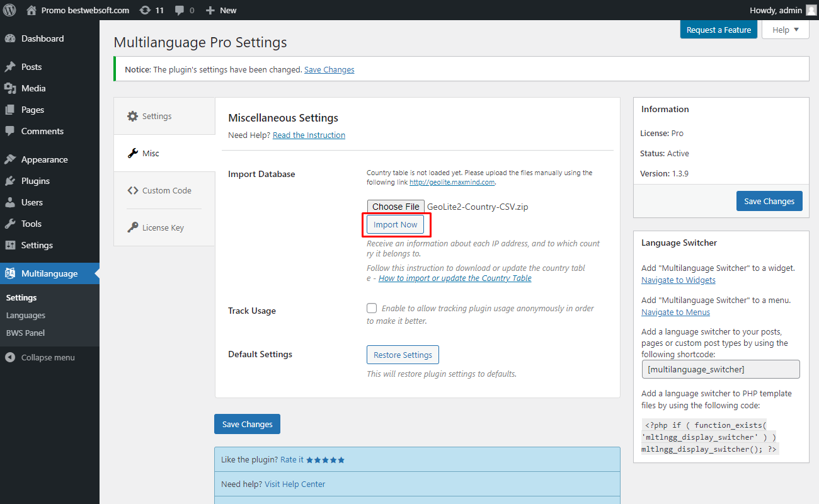Expand the Help dropdown
The image size is (819, 504).
click(785, 30)
